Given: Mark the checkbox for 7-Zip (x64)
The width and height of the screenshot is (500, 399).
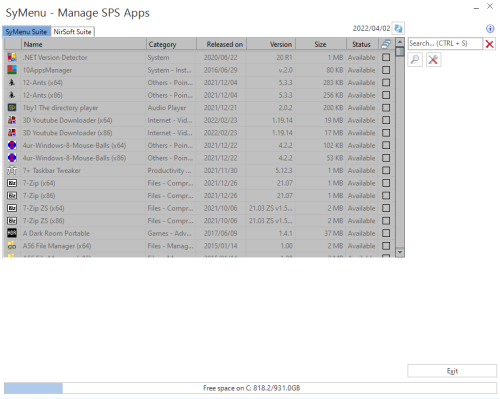Looking at the screenshot, I should point(386,183).
